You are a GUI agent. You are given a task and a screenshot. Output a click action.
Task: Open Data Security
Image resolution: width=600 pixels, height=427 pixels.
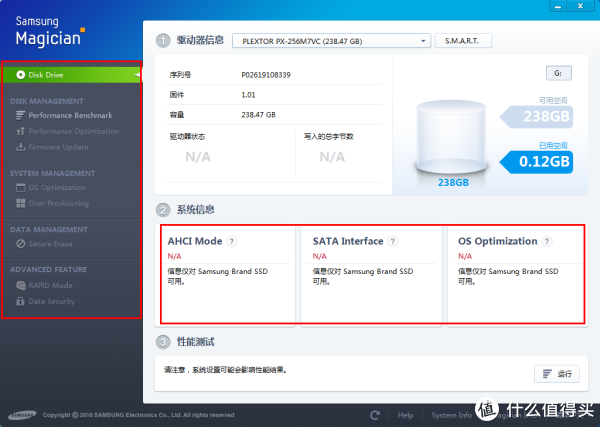click(51, 302)
